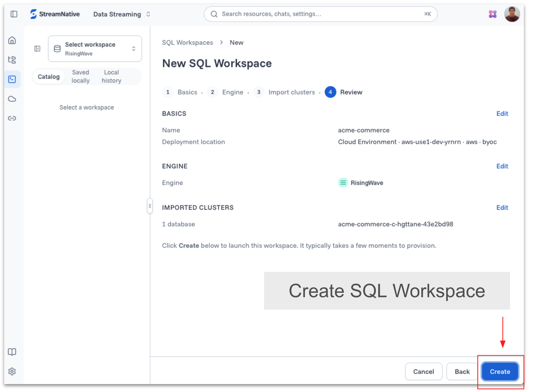
Task: Open the link connections icon in sidebar
Action: click(12, 118)
